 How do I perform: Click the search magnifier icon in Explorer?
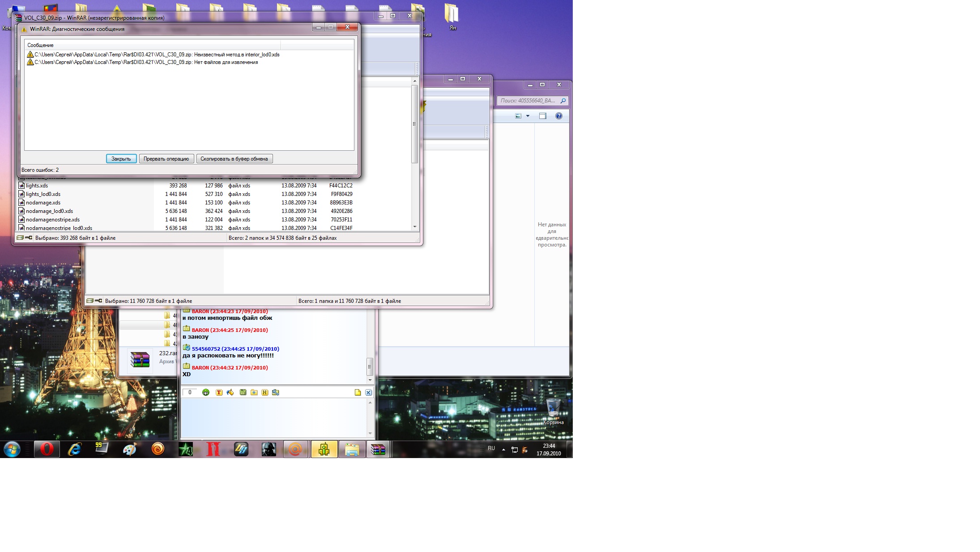tap(563, 101)
